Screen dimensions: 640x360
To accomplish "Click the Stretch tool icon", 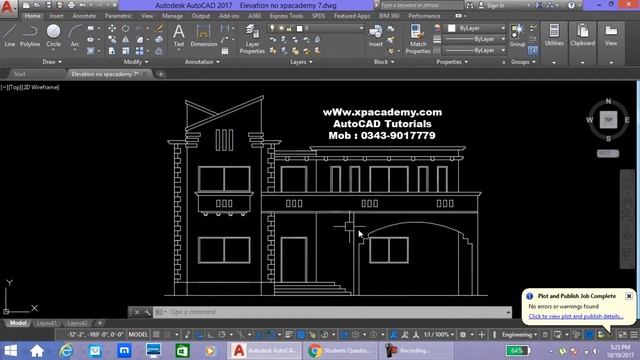I will [112, 51].
